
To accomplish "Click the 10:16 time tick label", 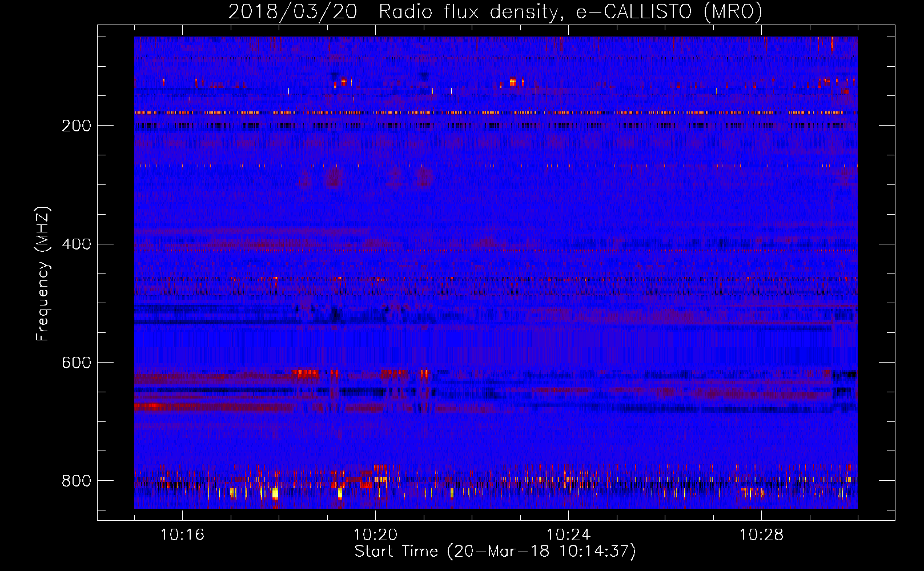I will (182, 535).
